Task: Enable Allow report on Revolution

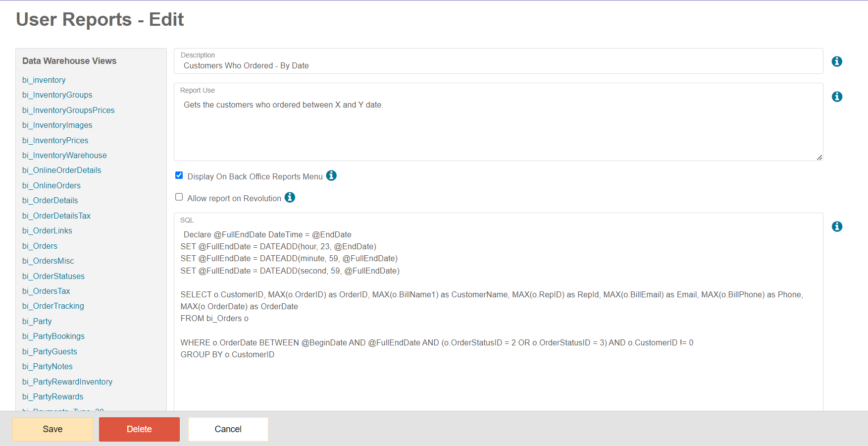Action: [179, 197]
